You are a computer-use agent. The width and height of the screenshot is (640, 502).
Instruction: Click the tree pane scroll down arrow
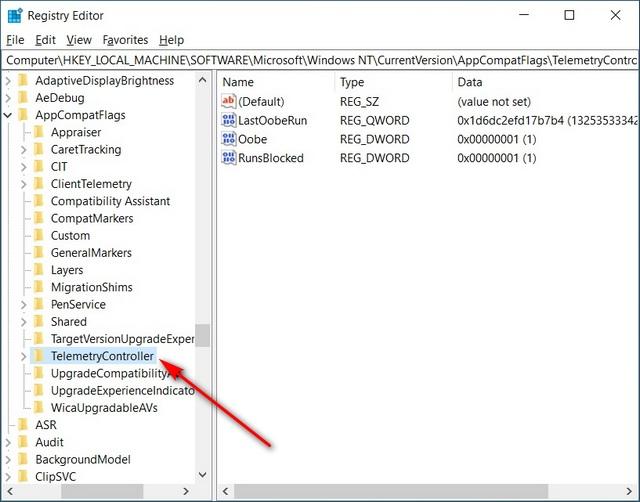click(x=202, y=475)
